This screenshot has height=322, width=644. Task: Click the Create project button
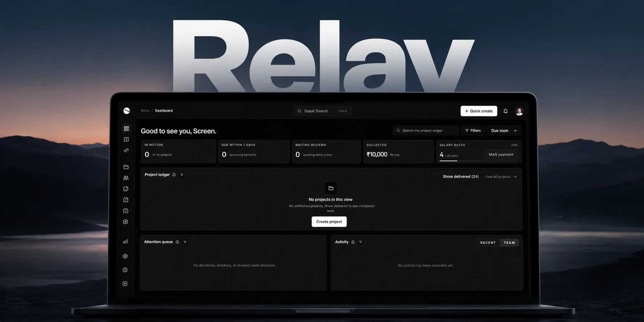pos(329,222)
